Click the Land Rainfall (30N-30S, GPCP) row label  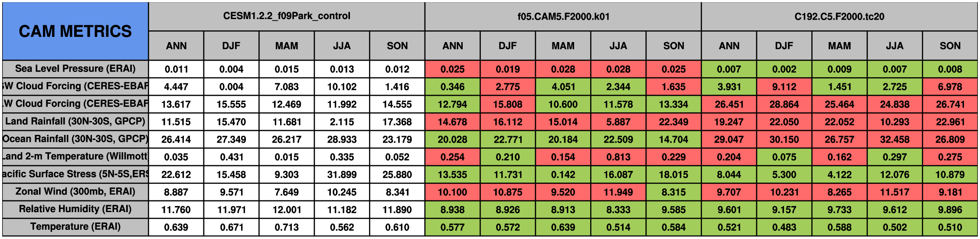coord(75,121)
